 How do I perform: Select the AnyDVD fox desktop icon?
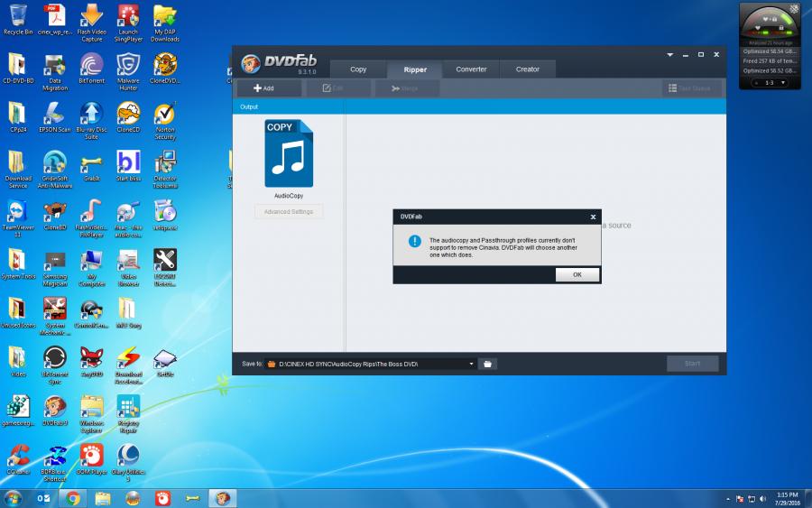(x=92, y=362)
